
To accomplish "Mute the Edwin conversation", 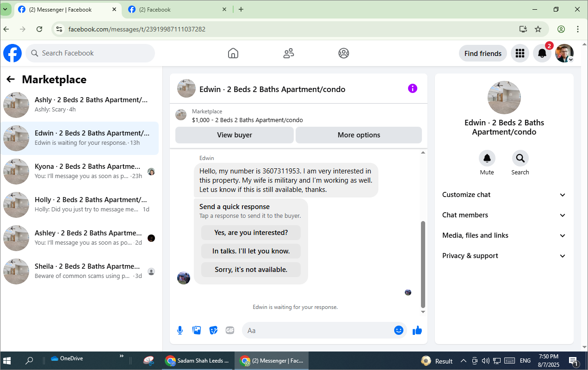I will [487, 158].
